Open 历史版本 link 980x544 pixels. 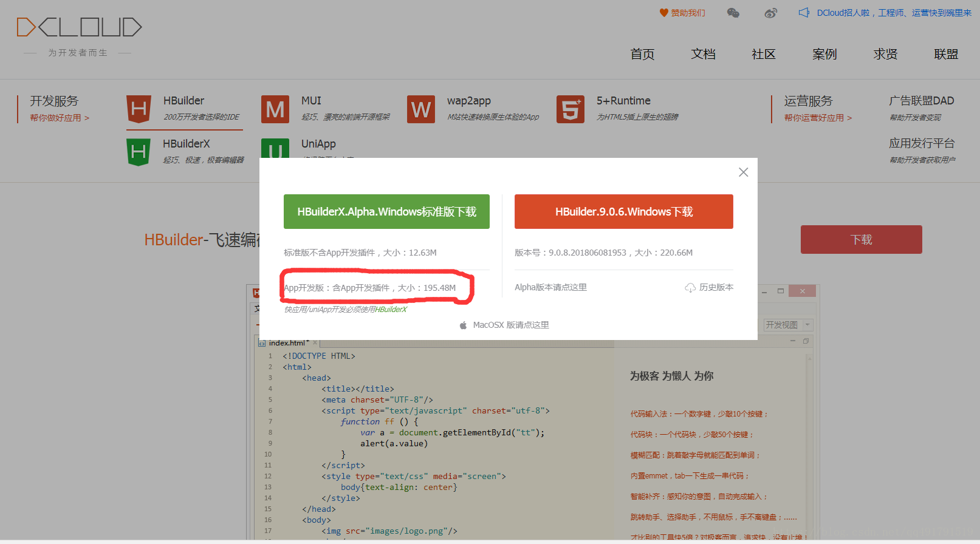coord(716,287)
